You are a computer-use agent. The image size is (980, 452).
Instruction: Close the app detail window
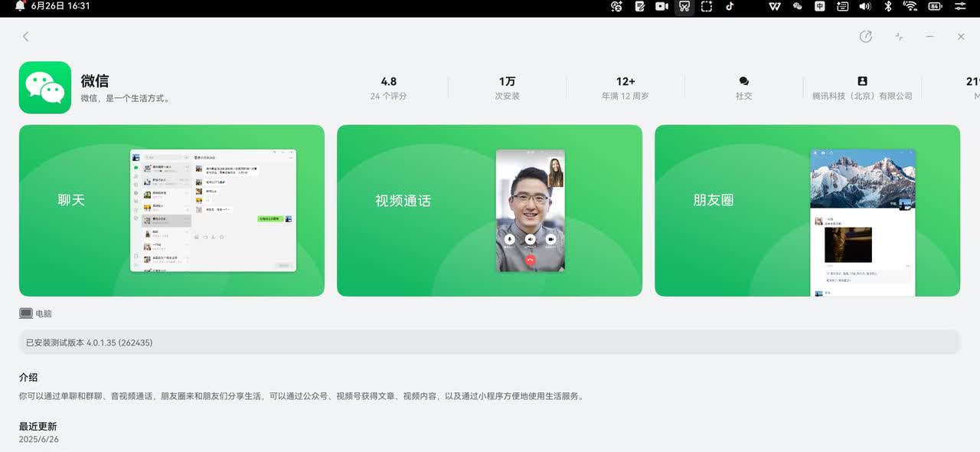[961, 37]
